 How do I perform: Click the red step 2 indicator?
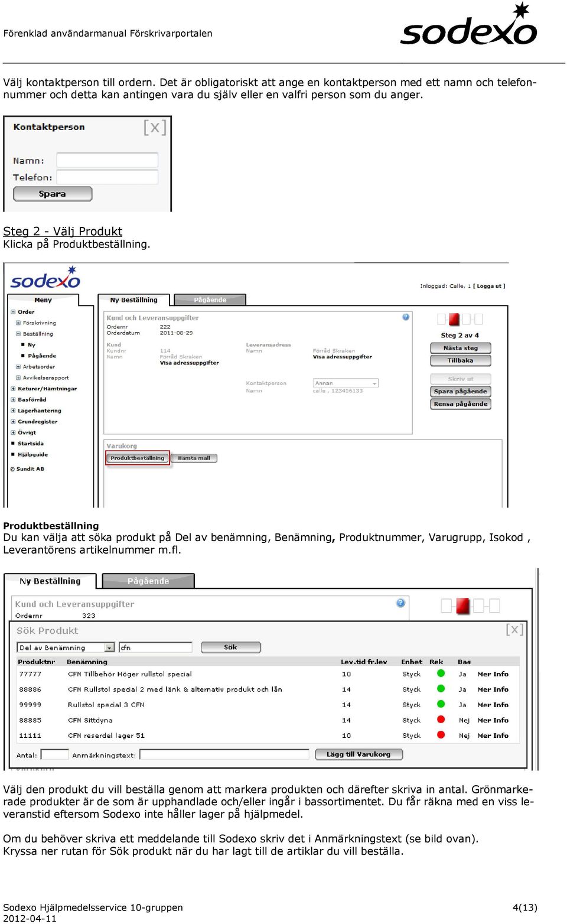point(454,320)
